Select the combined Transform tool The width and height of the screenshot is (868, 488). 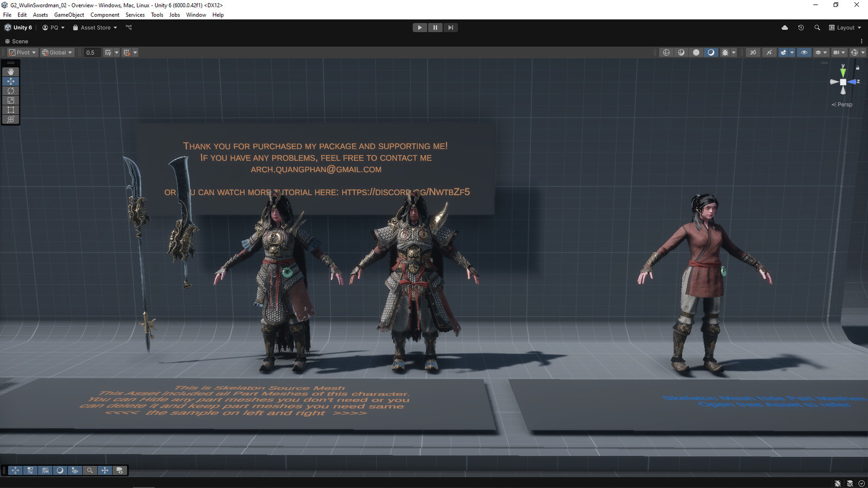[11, 119]
